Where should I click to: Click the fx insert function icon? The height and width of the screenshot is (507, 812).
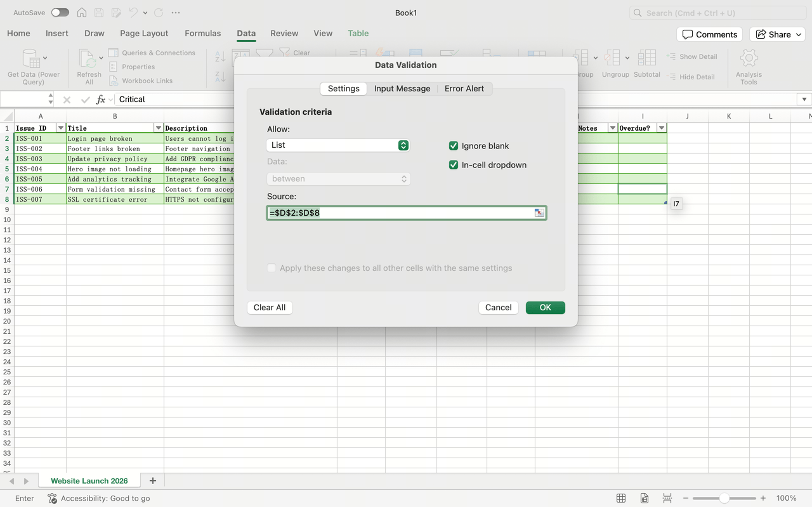click(101, 100)
